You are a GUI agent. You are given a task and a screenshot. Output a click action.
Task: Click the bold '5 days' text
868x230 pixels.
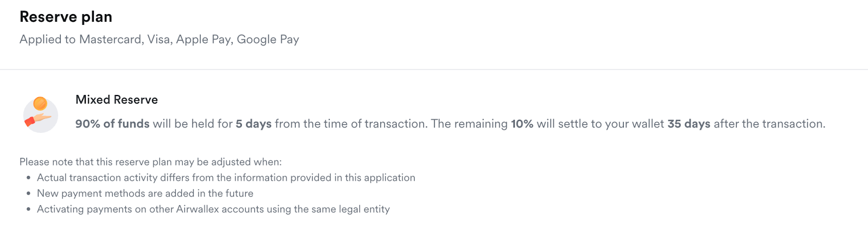click(253, 124)
